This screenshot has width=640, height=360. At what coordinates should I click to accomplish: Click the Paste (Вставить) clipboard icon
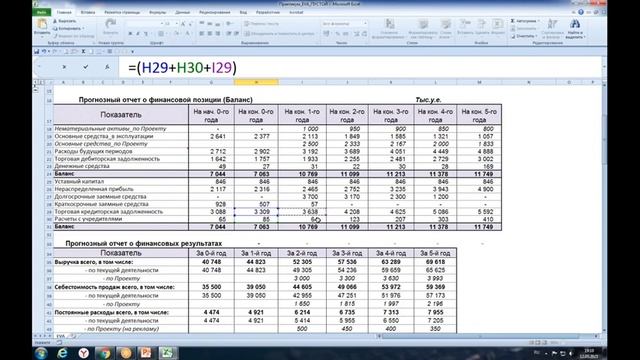(42, 25)
